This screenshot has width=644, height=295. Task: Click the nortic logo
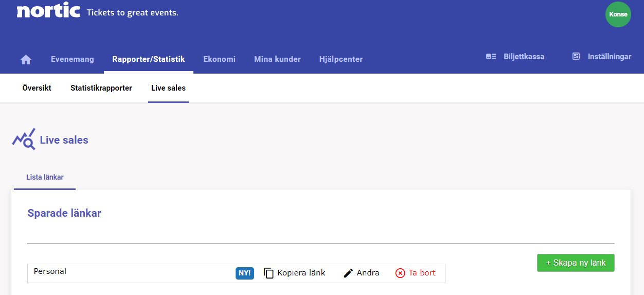48,10
